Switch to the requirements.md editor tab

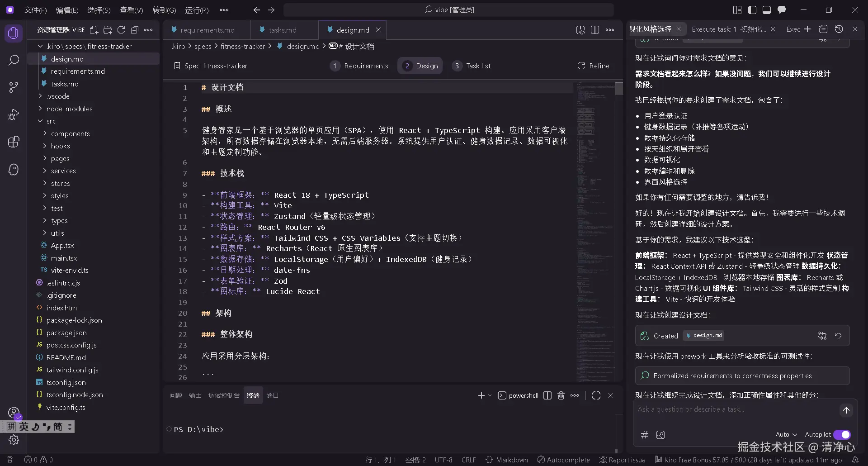click(x=207, y=30)
